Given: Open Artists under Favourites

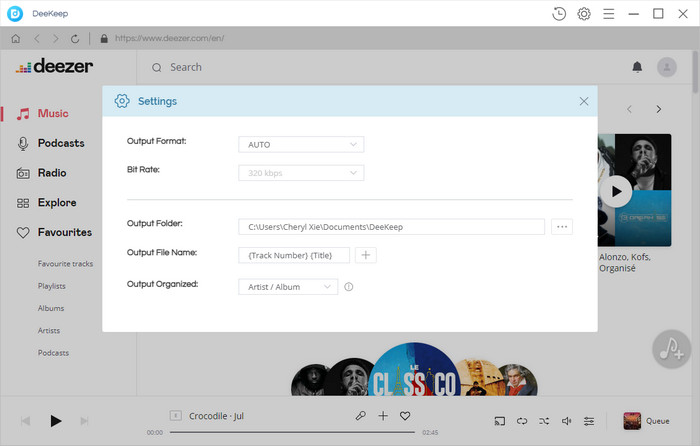Looking at the screenshot, I should point(49,331).
